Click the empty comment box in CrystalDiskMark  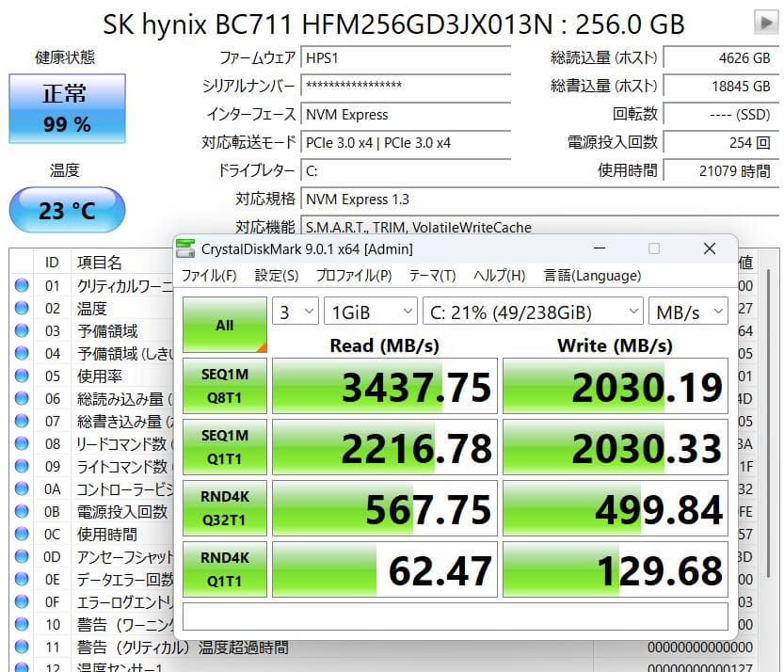click(455, 616)
